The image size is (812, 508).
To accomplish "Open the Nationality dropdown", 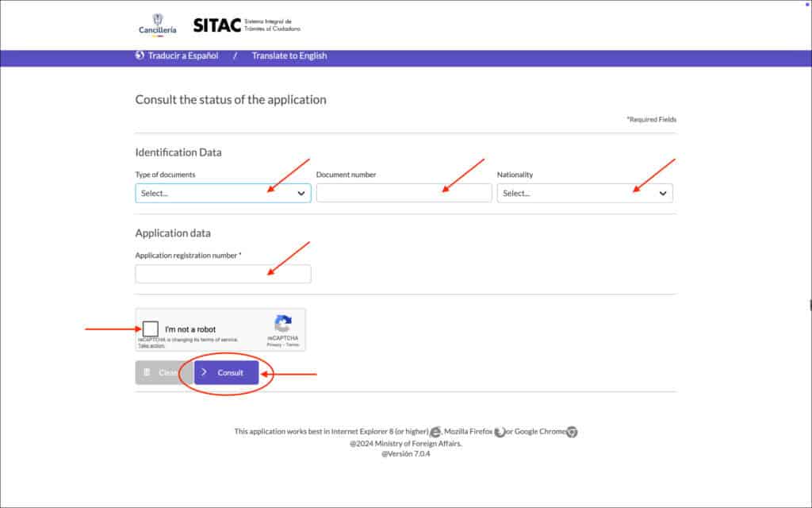I will [584, 192].
